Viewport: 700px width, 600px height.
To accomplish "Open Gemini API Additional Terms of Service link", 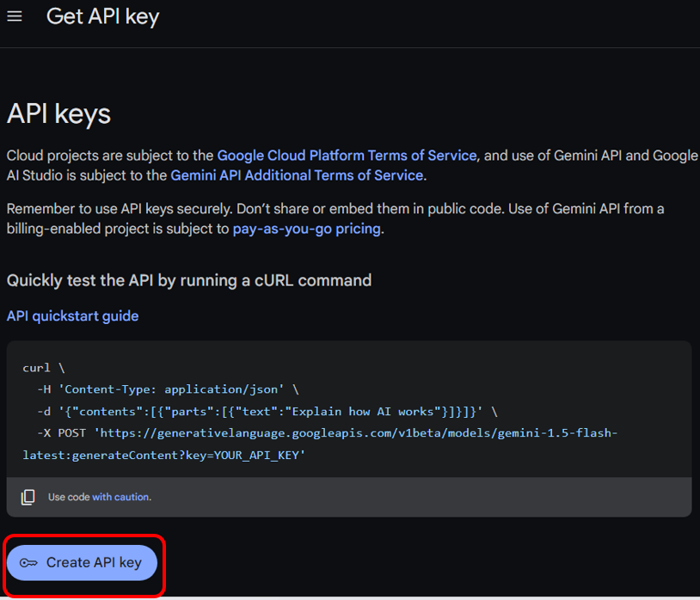I will 297,175.
